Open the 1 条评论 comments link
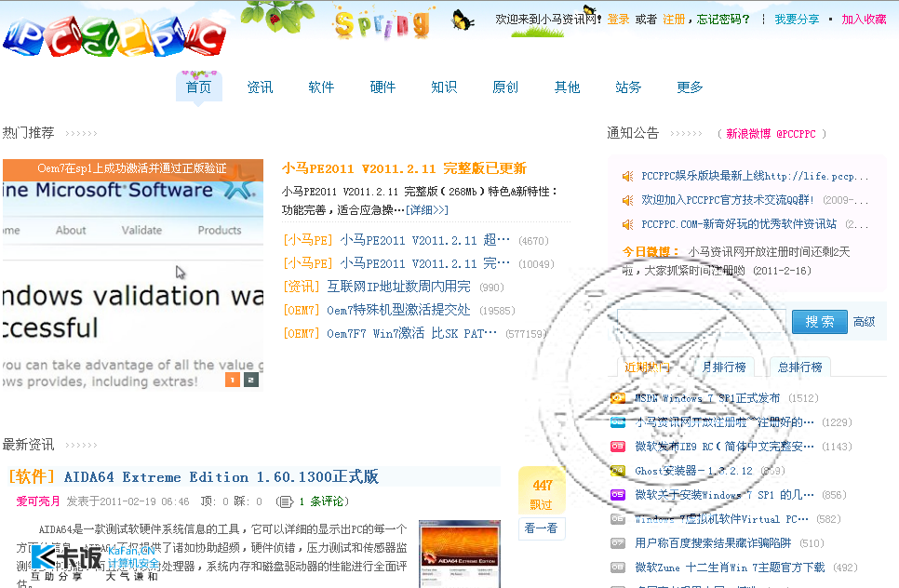 [x=321, y=501]
